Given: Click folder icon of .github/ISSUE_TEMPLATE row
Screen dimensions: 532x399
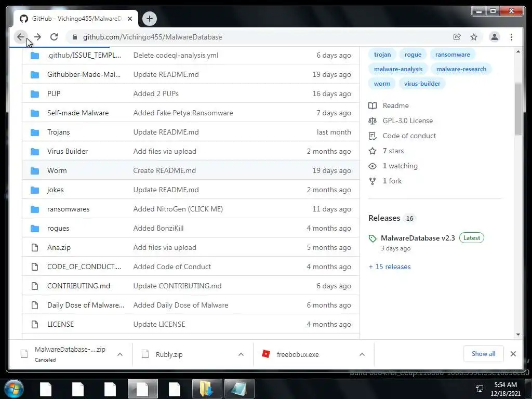Looking at the screenshot, I should (35, 55).
